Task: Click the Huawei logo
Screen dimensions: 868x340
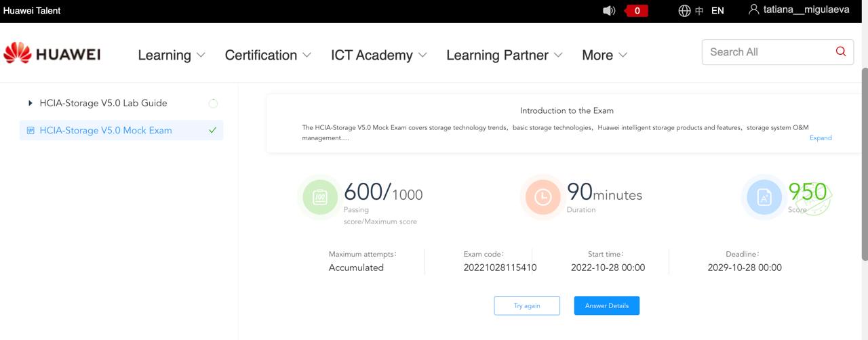Action: pos(52,54)
